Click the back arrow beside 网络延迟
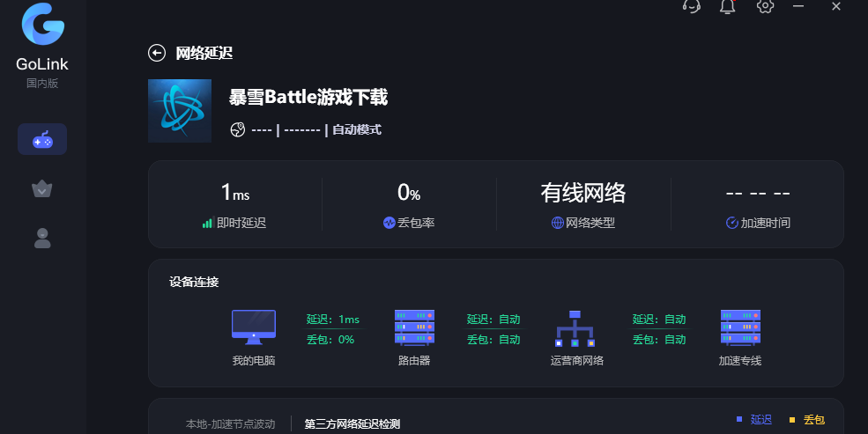This screenshot has height=434, width=868. [x=157, y=53]
